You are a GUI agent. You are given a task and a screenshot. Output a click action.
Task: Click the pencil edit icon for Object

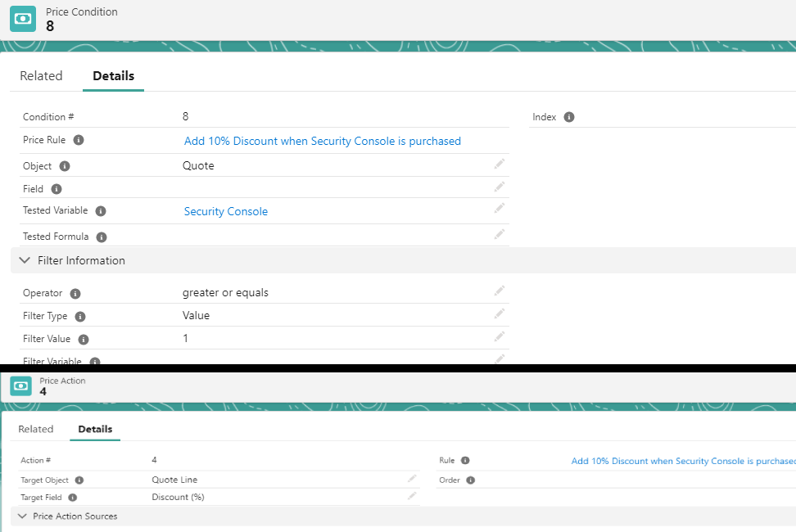tap(499, 165)
